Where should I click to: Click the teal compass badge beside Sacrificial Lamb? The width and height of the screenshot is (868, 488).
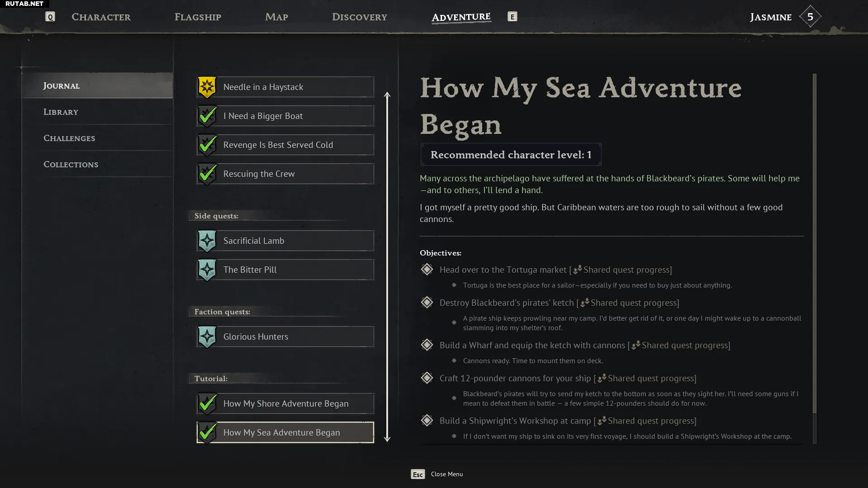click(x=207, y=241)
